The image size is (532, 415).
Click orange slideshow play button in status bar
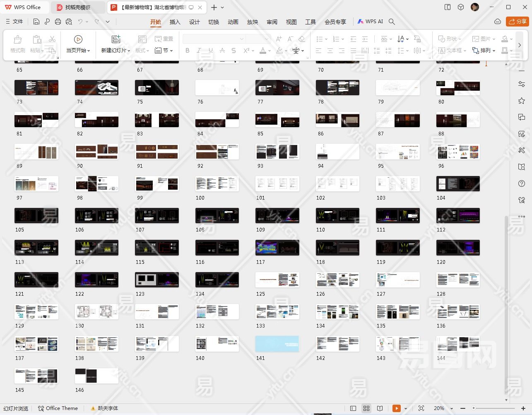[396, 408]
